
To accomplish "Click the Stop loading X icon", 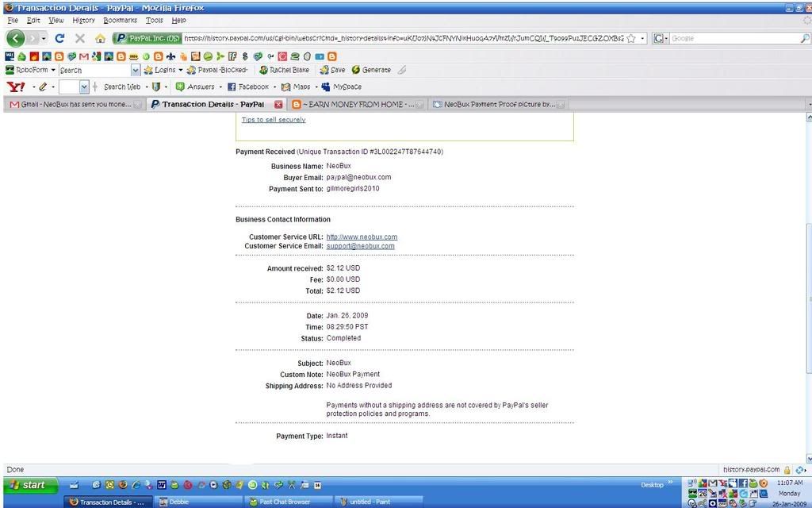I will coord(79,38).
